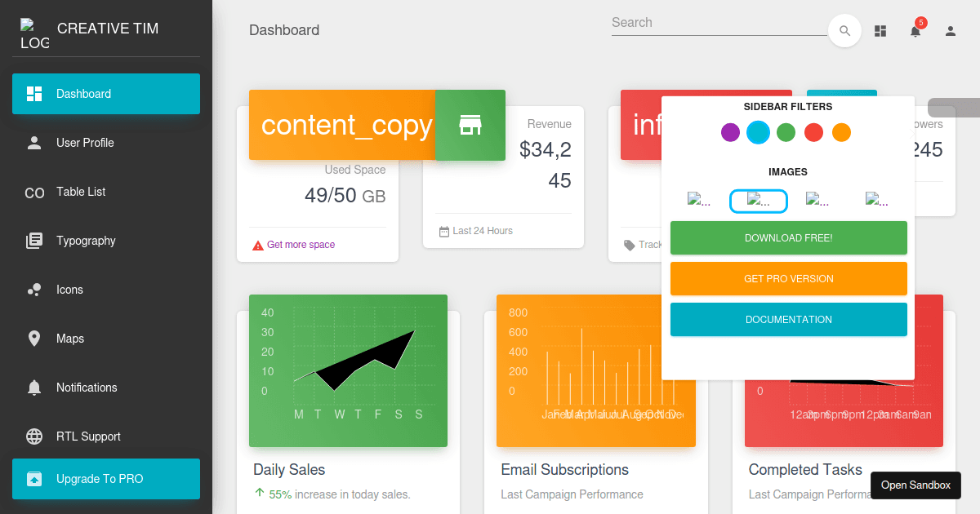Open the Notifications bell in the top bar
The image size is (980, 514).
[915, 30]
